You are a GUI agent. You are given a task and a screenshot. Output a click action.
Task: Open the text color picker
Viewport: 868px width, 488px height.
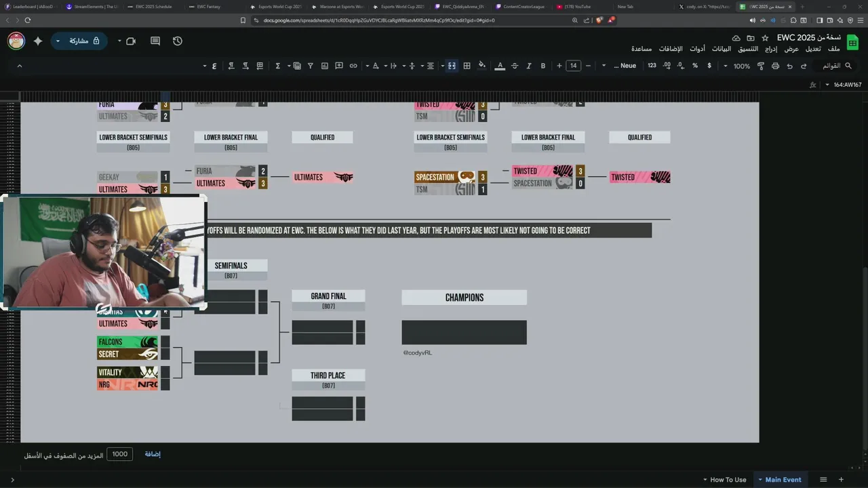[500, 66]
